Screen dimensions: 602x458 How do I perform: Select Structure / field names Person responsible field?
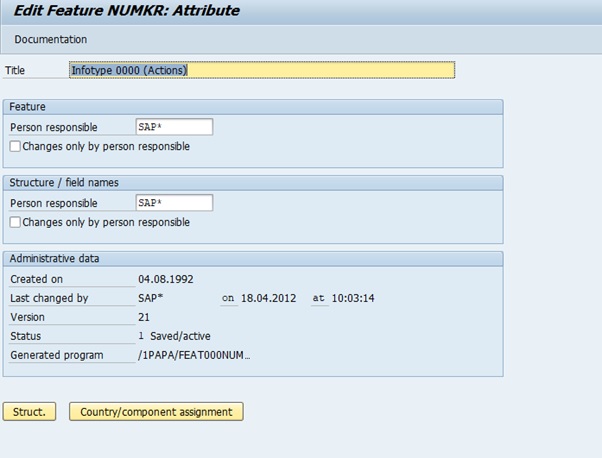[174, 203]
